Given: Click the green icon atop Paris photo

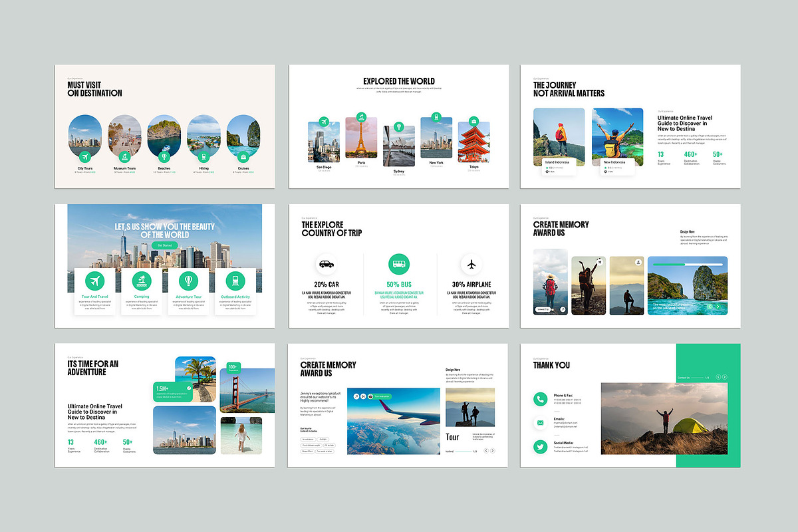Looking at the screenshot, I should [361, 117].
